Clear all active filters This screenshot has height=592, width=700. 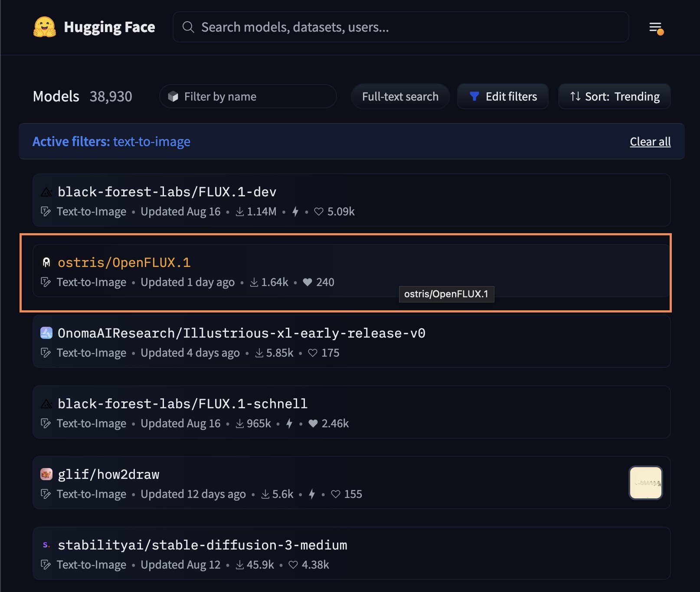click(x=650, y=142)
